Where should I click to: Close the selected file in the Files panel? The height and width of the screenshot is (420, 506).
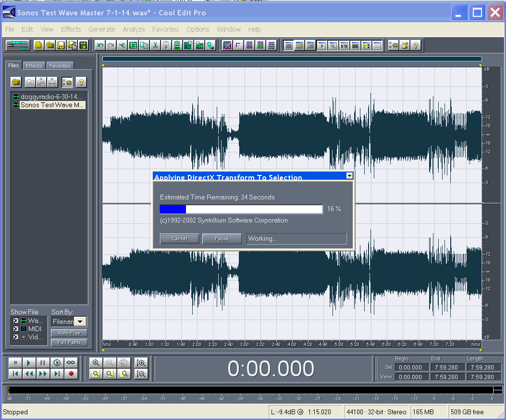[30, 82]
